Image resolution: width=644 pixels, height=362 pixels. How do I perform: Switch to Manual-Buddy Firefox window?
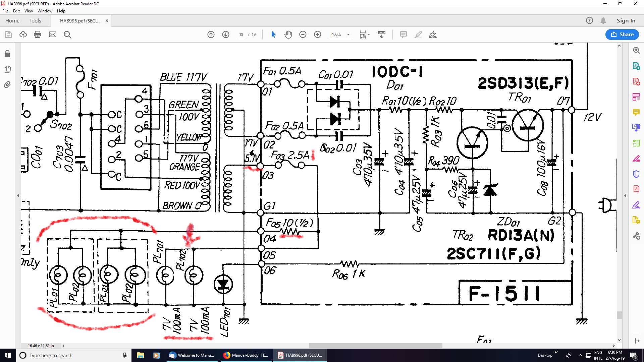(246, 355)
